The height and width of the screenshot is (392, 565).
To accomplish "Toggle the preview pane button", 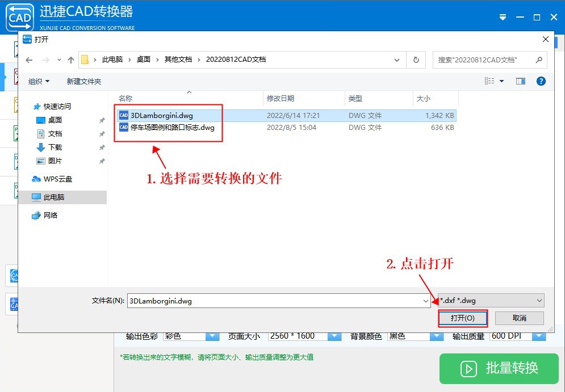I will pos(520,81).
